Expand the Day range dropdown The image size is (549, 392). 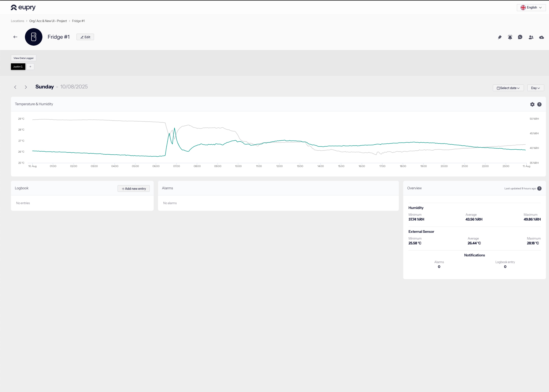(535, 88)
